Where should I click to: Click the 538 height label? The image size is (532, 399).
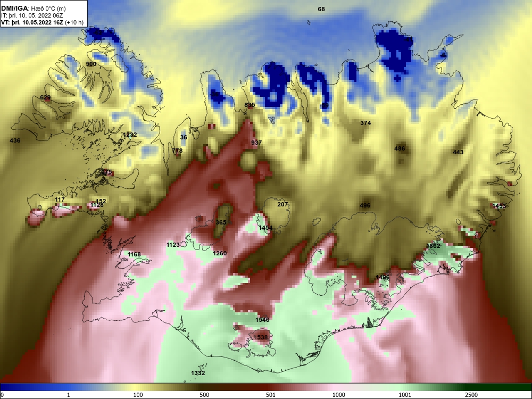pos(262,338)
